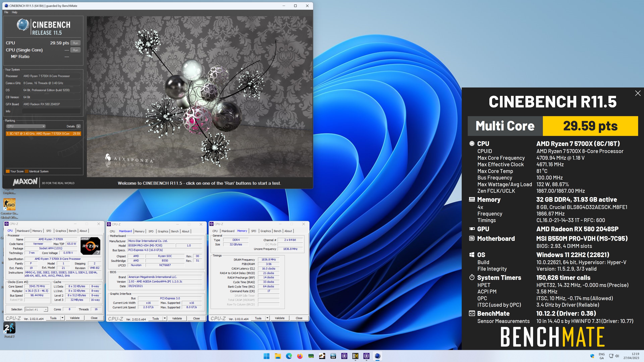
Task: Switch to About tab in CPU-Z CPU window
Action: tap(83, 231)
